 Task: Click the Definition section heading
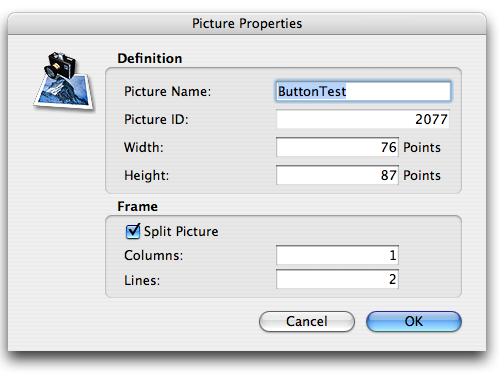[150, 58]
